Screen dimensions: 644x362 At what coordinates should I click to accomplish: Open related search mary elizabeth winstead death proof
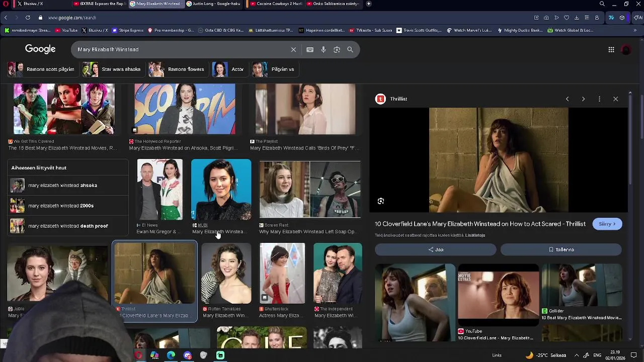(68, 226)
